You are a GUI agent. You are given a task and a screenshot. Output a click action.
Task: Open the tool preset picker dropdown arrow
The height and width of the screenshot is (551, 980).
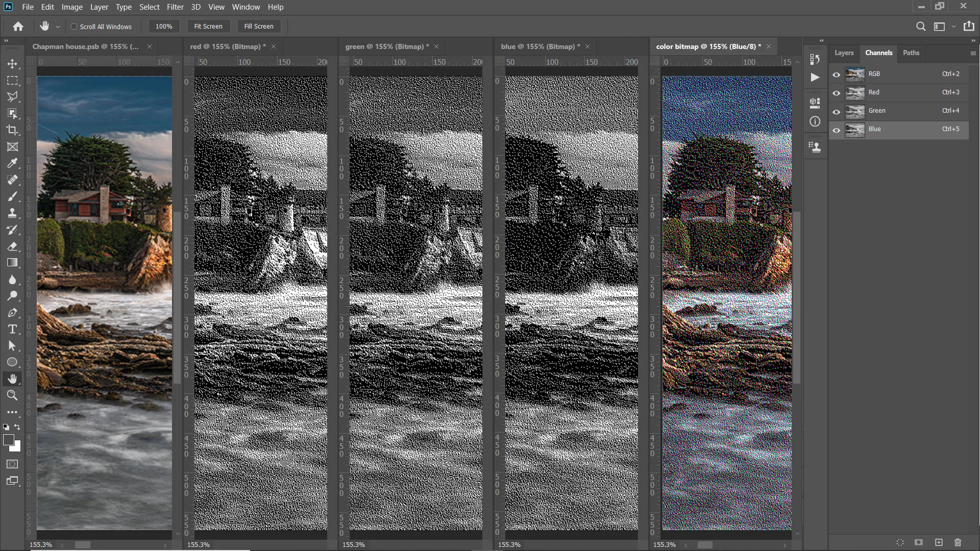58,27
